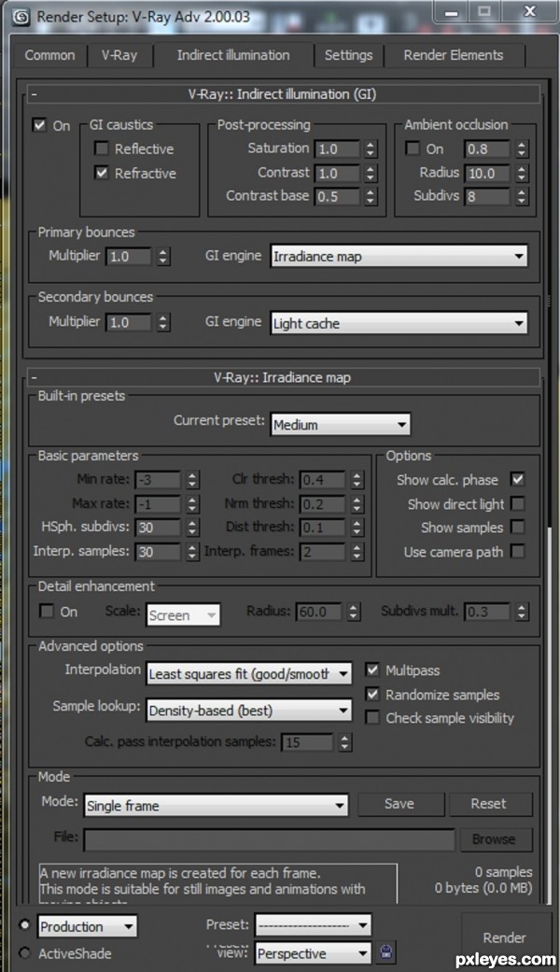Viewport: 560px width, 972px height.
Task: Click the Interp. samples spinner arrows
Action: 192,552
